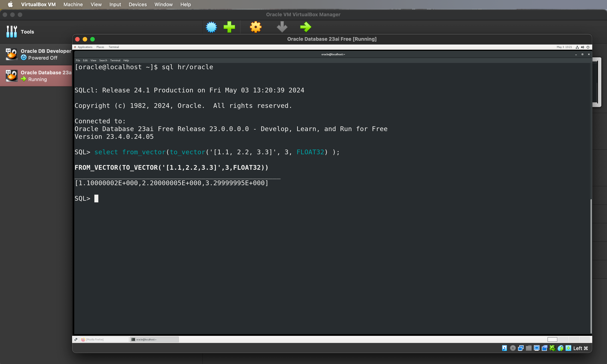The image size is (607, 364).
Task: Open Terminal app menu in guest top bar
Action: coord(114,47)
